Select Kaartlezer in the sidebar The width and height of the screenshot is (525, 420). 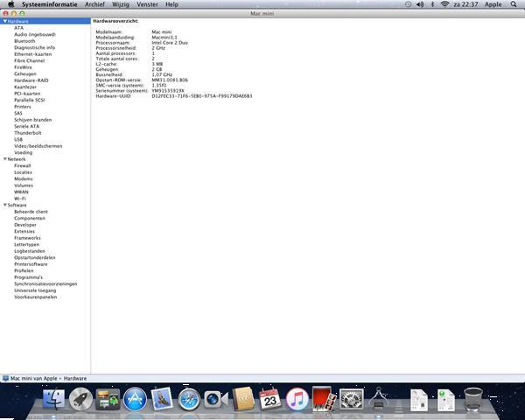25,87
